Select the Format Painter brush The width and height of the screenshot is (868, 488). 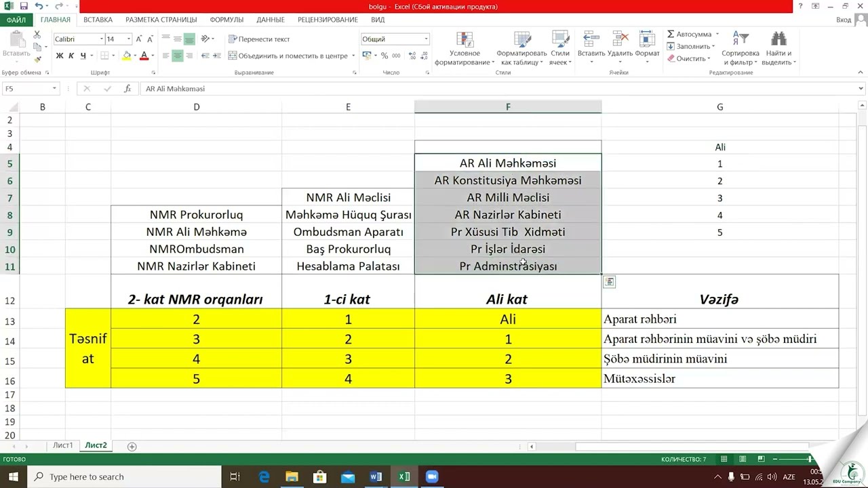click(37, 60)
